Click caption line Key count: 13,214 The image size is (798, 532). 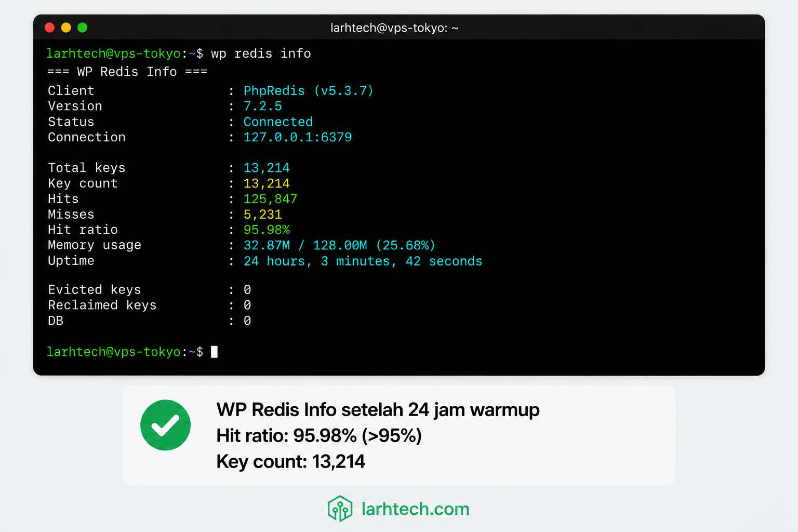[x=290, y=462]
